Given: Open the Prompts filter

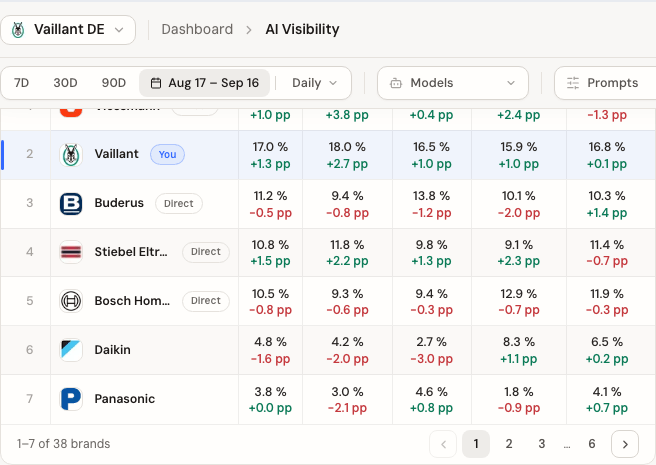Looking at the screenshot, I should pyautogui.click(x=605, y=83).
